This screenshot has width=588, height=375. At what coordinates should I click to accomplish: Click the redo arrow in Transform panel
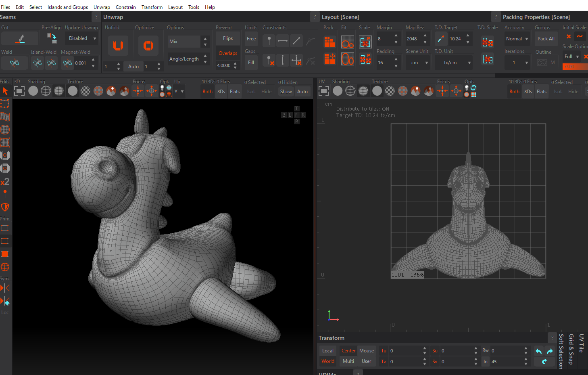(x=549, y=351)
